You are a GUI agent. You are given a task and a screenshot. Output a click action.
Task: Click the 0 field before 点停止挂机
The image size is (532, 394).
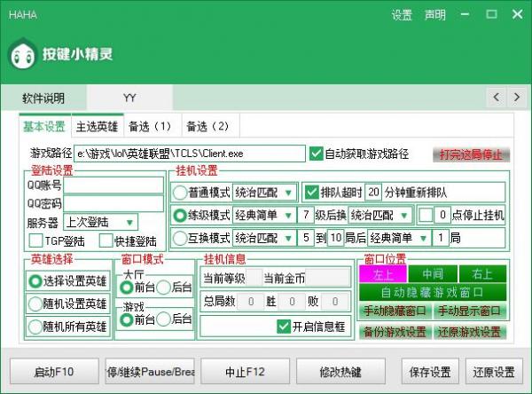[442, 215]
